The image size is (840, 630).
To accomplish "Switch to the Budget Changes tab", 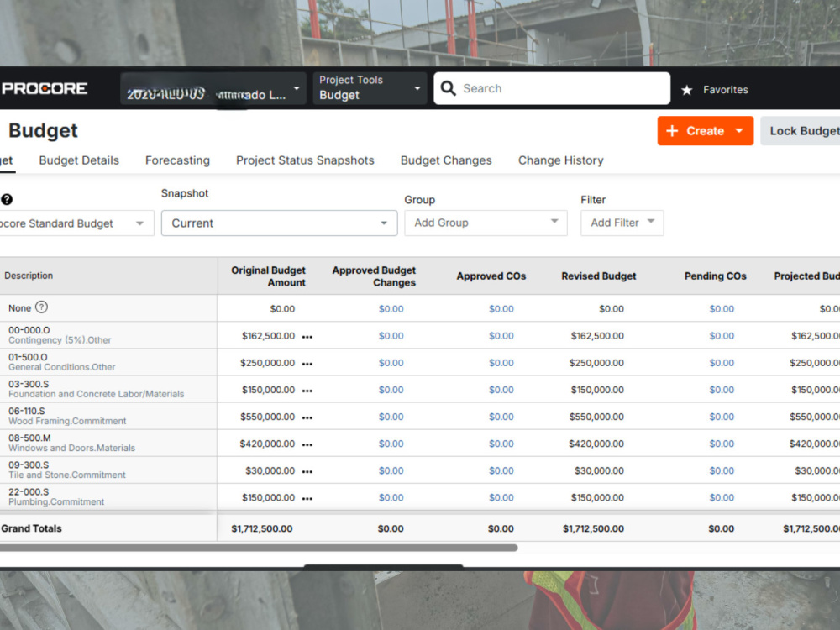I will (446, 160).
